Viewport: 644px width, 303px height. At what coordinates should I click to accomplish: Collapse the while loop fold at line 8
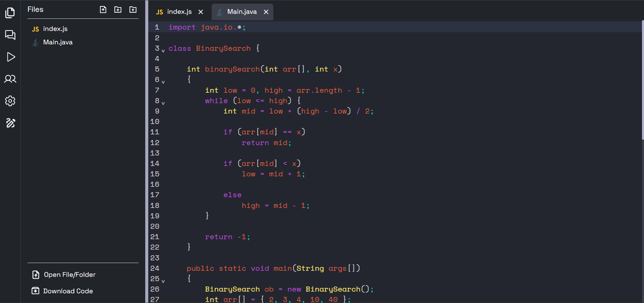163,103
